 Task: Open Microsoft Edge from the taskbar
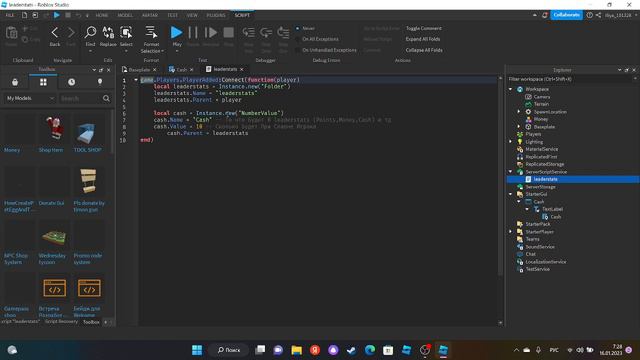tap(370, 350)
